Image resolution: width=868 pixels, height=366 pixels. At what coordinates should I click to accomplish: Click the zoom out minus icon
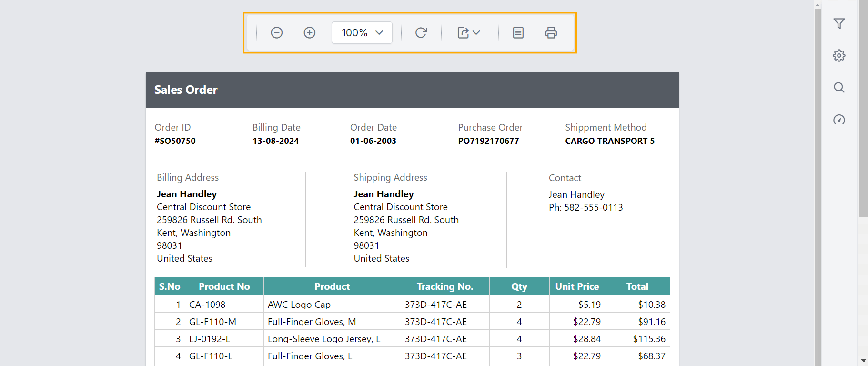[277, 32]
